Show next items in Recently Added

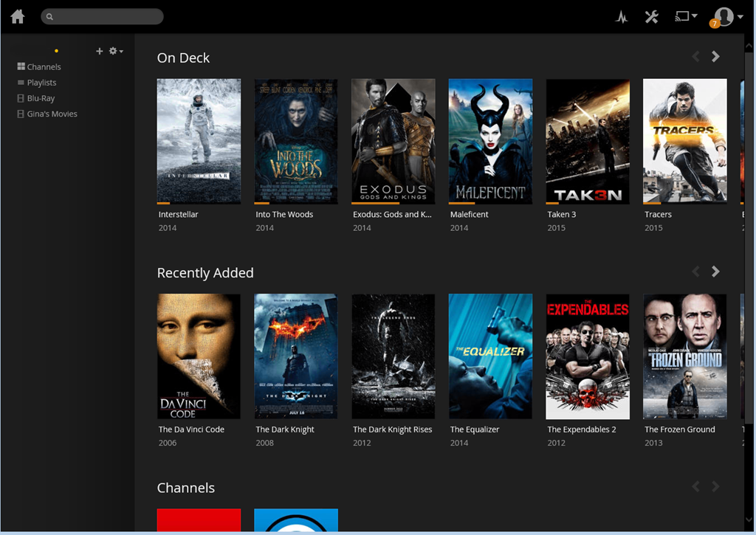(x=715, y=272)
